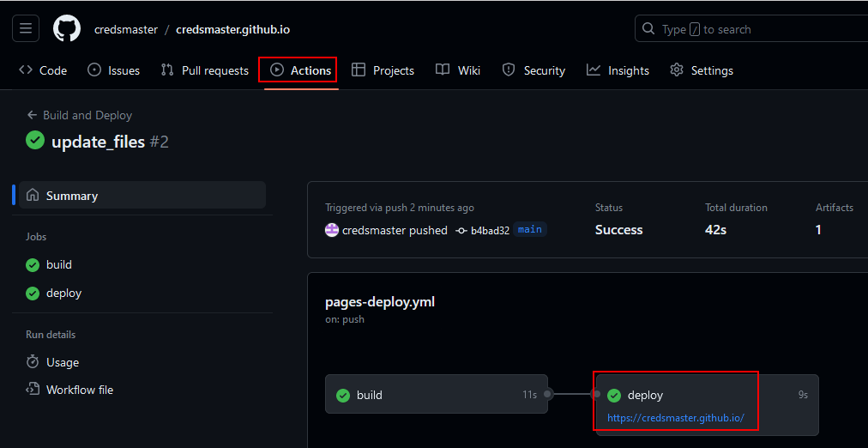Click the artifacts count 1
Viewport: 868px width, 448px height.
pos(818,230)
